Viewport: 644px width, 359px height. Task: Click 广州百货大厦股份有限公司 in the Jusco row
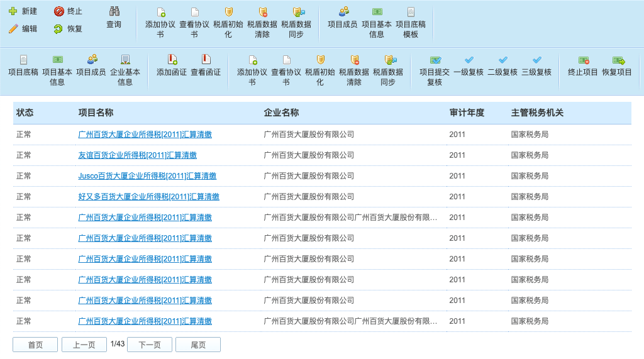[x=309, y=176]
